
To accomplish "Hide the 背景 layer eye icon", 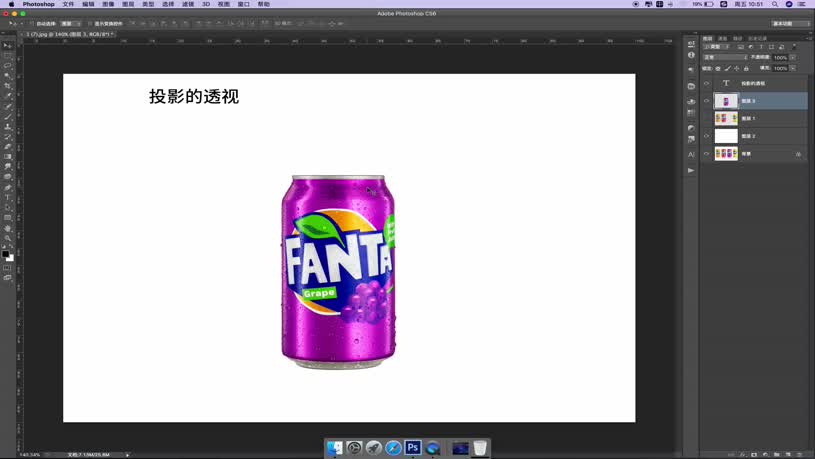I will 706,154.
